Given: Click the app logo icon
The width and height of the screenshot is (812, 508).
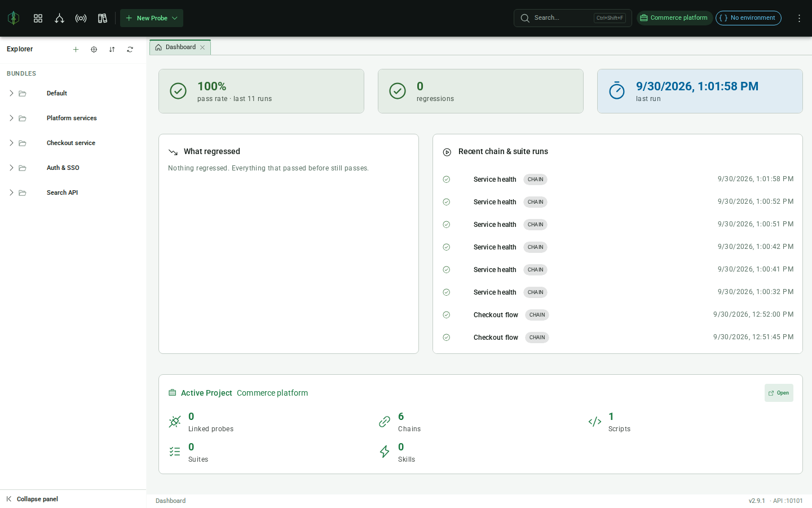Looking at the screenshot, I should 14,18.
